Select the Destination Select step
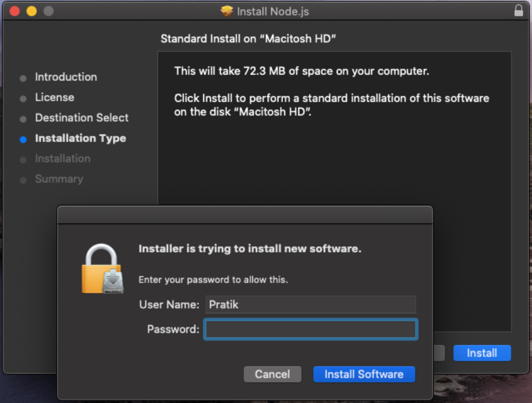 (81, 118)
